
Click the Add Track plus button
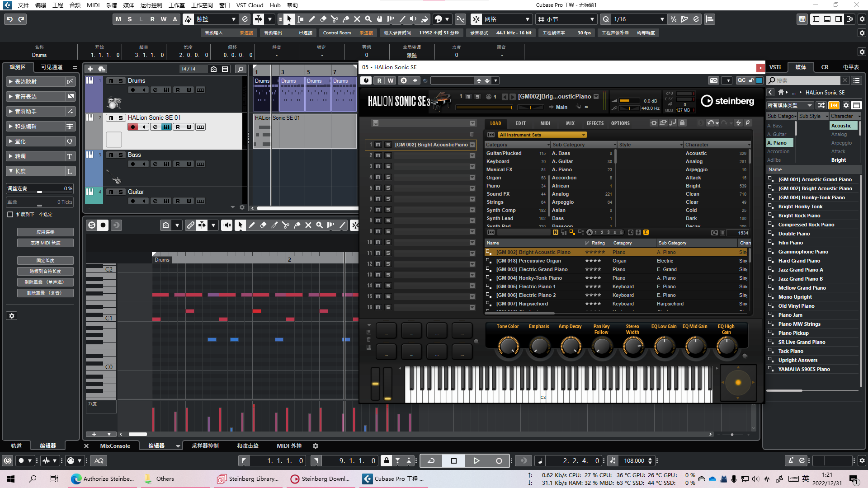pos(90,69)
